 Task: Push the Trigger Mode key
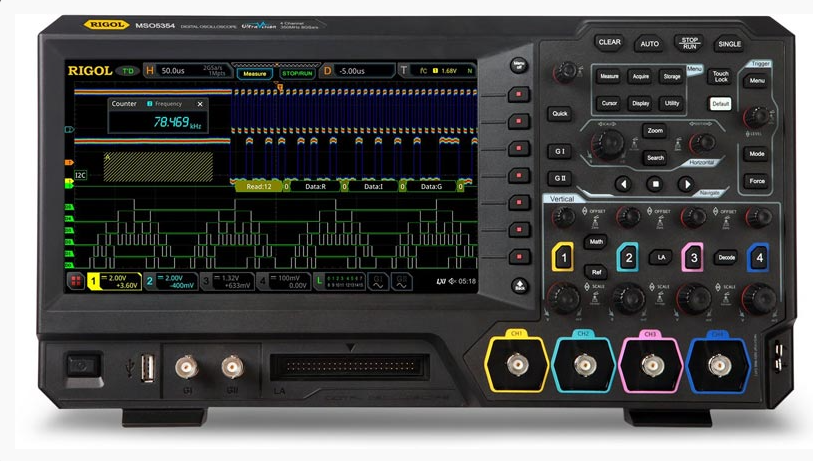756,154
